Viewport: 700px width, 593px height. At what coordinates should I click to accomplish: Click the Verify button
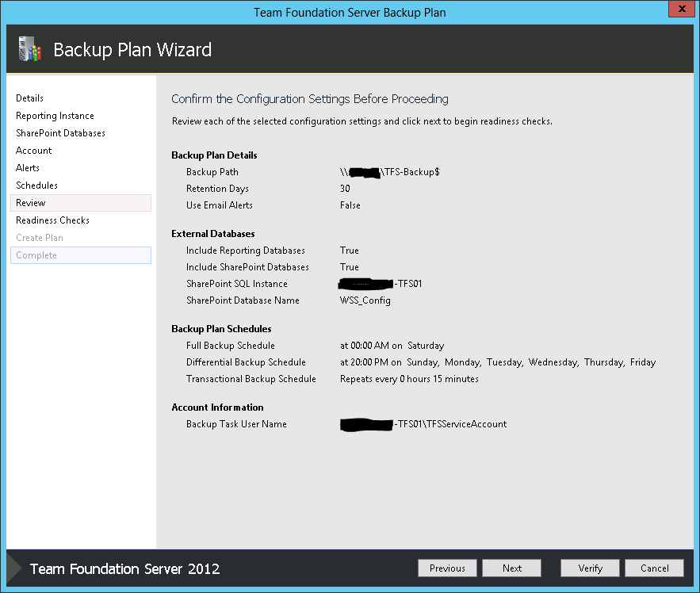590,568
